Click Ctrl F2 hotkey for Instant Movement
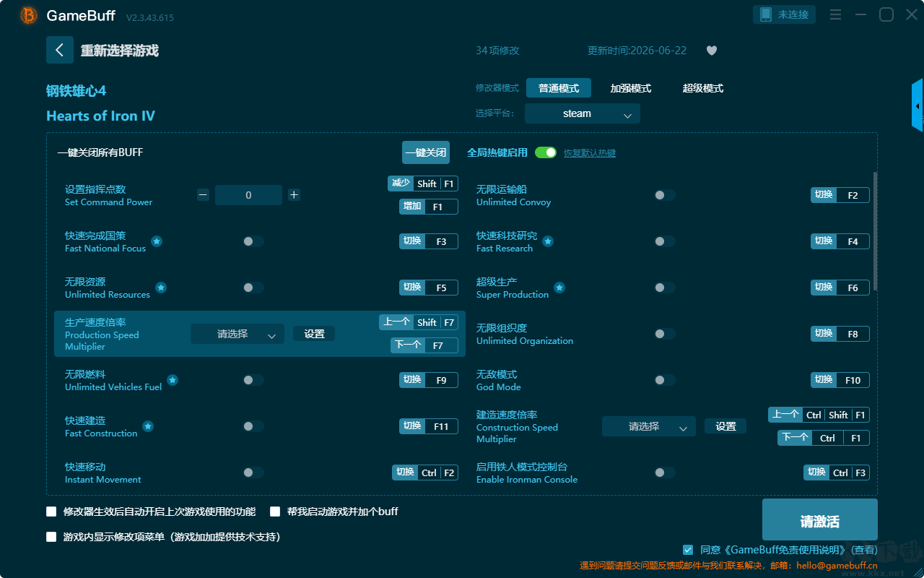Screen dimensions: 924x578 point(425,473)
